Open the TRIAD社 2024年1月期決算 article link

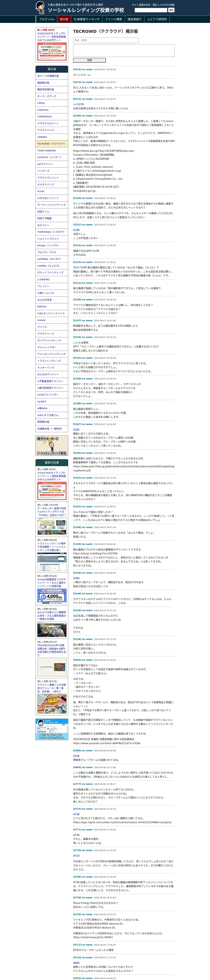52,651
